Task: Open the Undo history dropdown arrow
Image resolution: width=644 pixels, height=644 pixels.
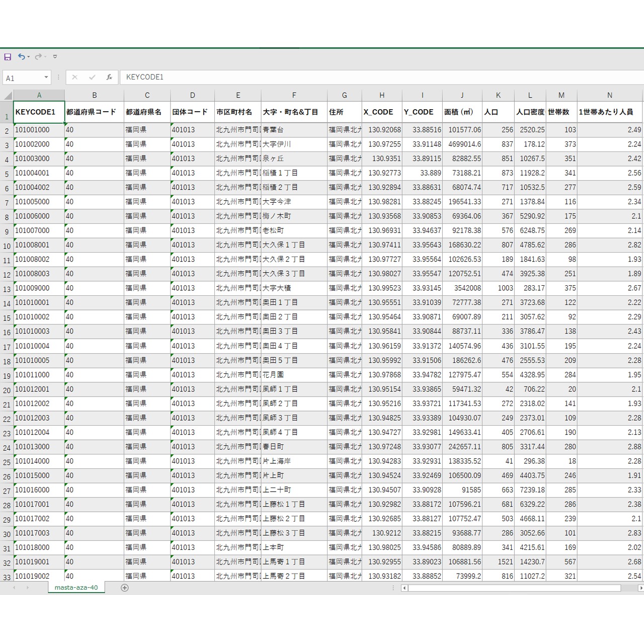Action: tap(29, 57)
